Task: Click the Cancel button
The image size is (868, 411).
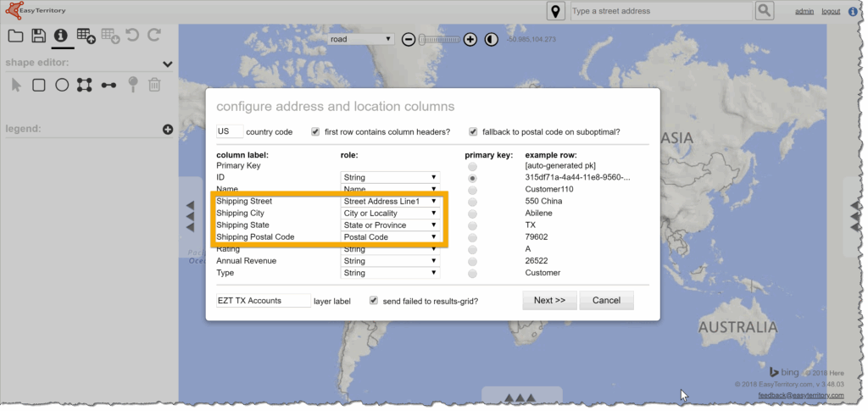Action: [x=606, y=300]
